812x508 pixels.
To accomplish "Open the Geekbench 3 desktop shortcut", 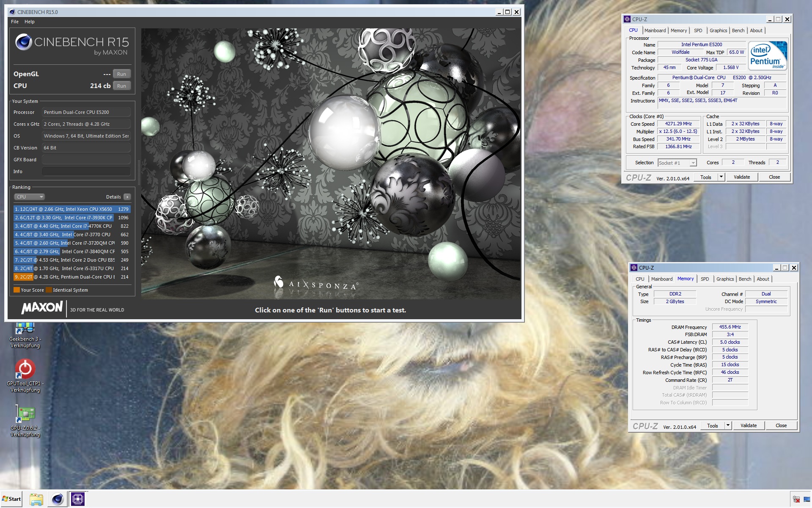I will pyautogui.click(x=25, y=335).
